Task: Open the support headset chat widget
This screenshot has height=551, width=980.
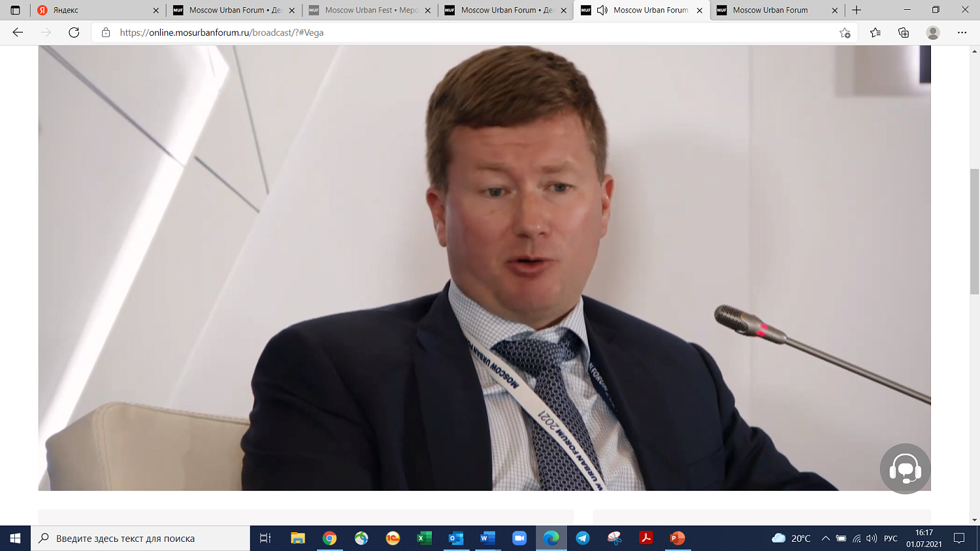Action: pos(905,469)
